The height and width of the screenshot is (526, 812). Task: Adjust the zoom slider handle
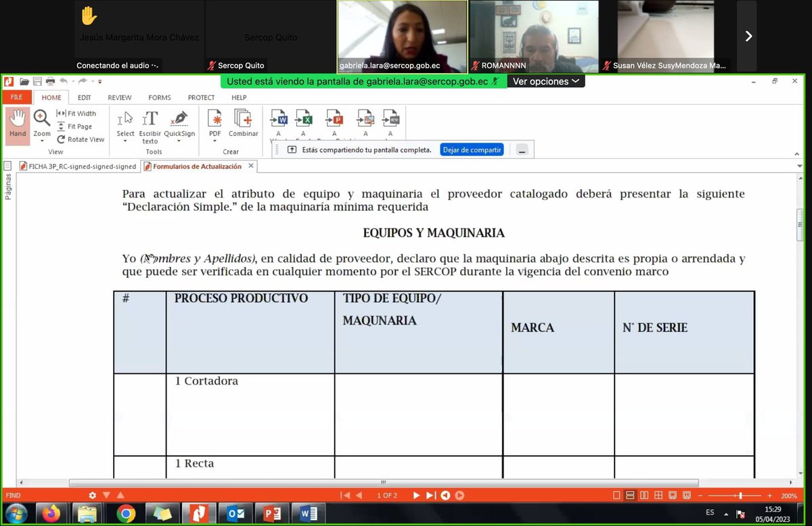pyautogui.click(x=741, y=496)
